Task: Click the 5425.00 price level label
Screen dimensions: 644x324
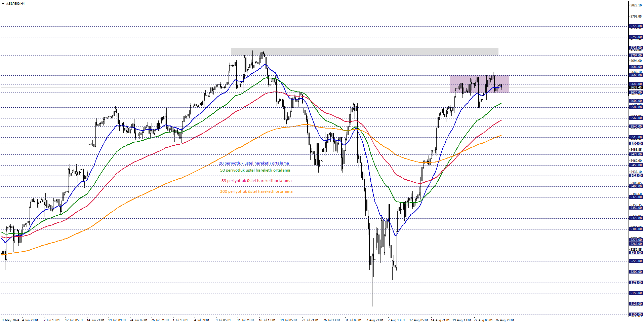Action: coord(636,176)
